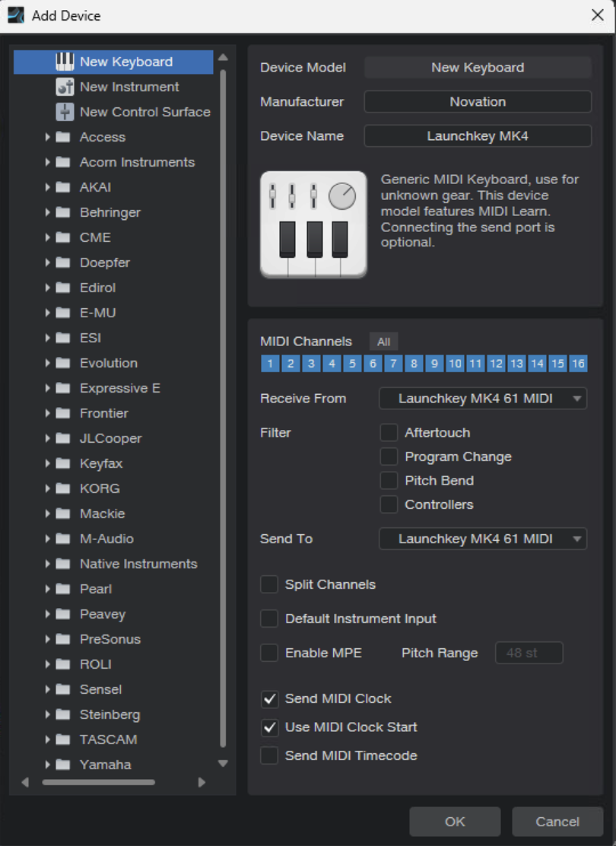Viewport: 616px width, 846px height.
Task: Click the Steinberg folder icon
Action: click(63, 714)
